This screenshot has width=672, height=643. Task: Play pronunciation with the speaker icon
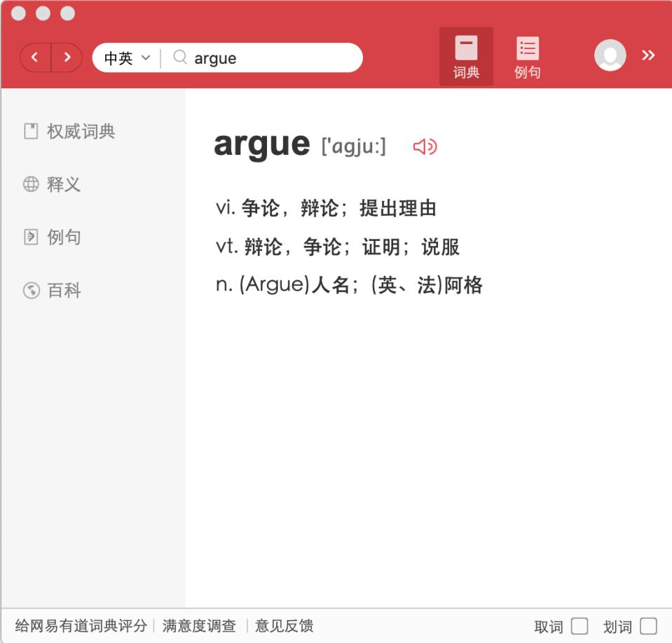[427, 148]
